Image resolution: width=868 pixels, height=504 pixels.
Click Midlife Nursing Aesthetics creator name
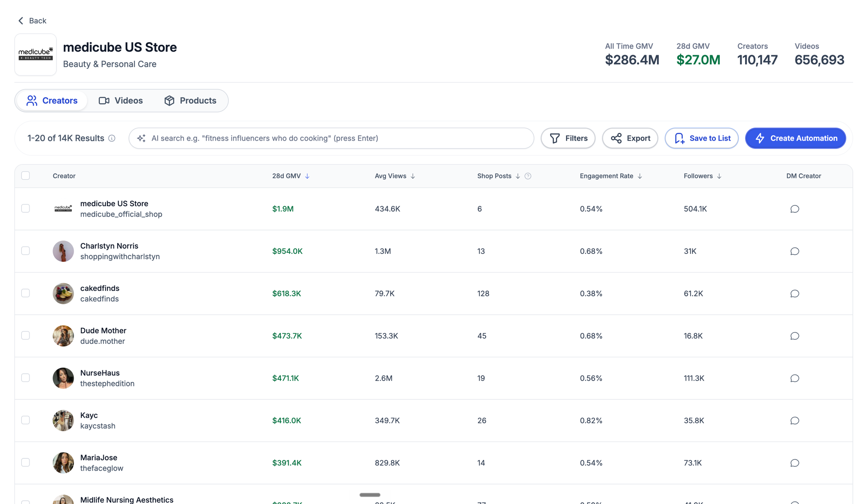(127, 500)
